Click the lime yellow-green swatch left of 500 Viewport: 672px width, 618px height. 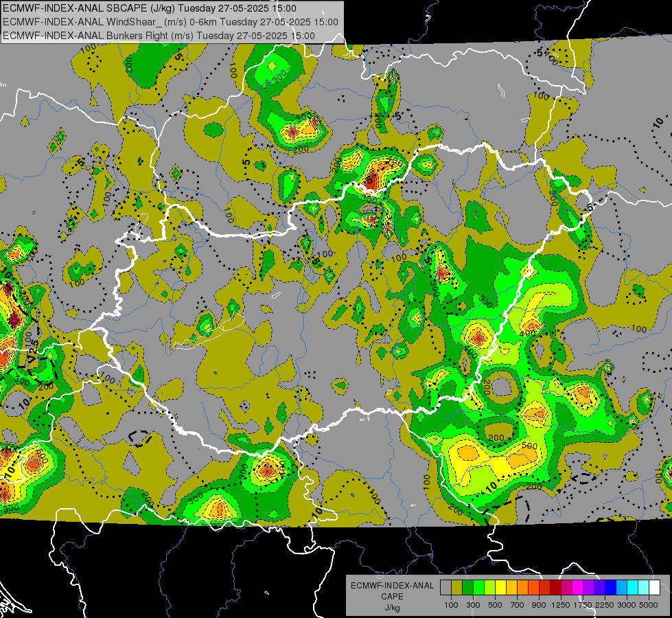coord(490,588)
